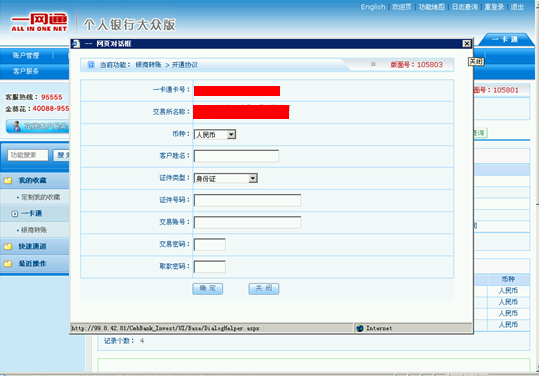Click the 客户姓名 input field
The image size is (539, 376).
coord(236,156)
